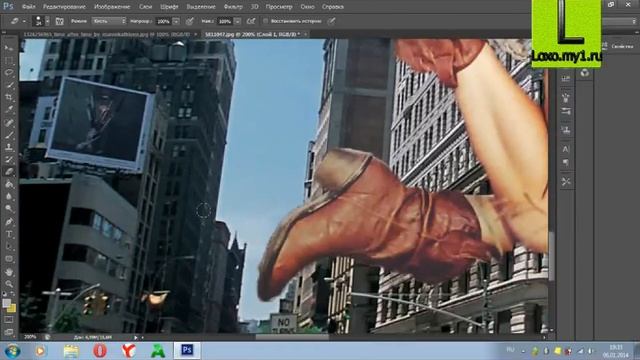640x360 pixels.
Task: Open the Справка menu
Action: [333, 7]
